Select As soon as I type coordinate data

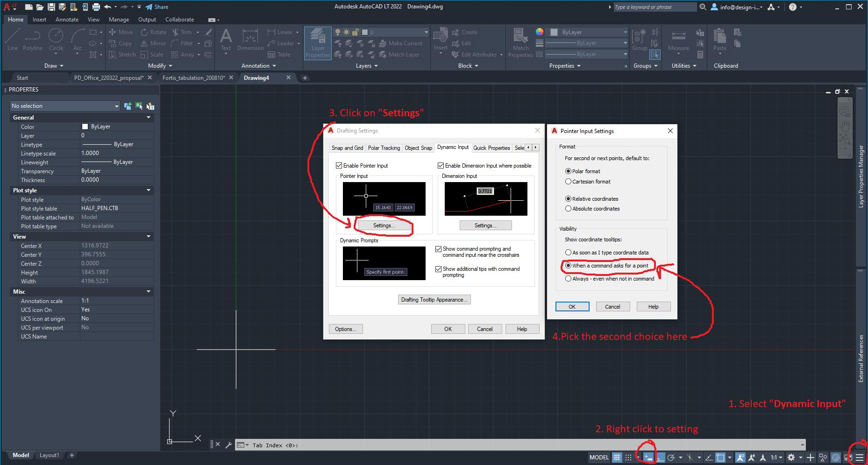click(x=569, y=253)
